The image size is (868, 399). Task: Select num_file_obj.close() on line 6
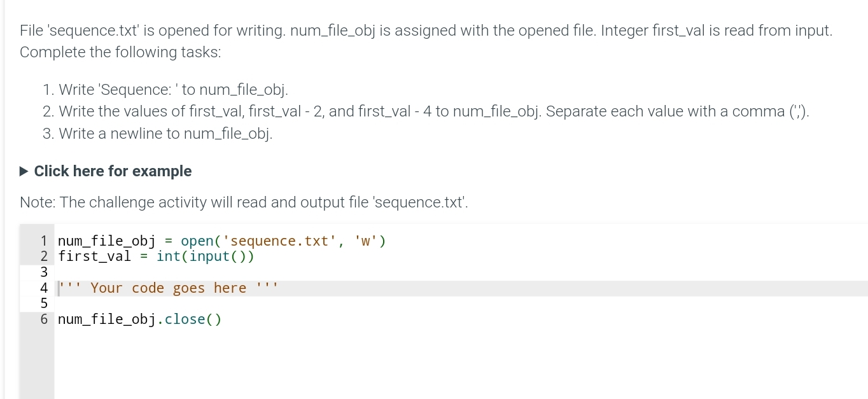tap(139, 319)
